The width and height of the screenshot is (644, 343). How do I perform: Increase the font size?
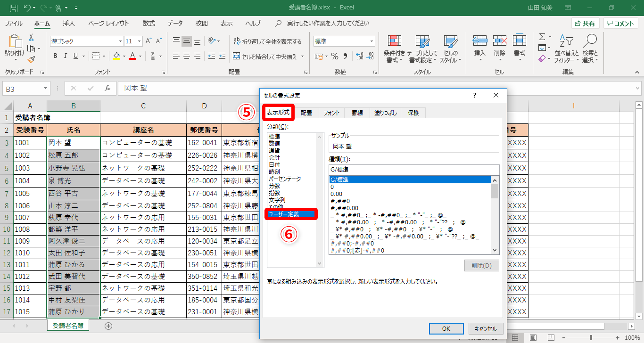(149, 41)
